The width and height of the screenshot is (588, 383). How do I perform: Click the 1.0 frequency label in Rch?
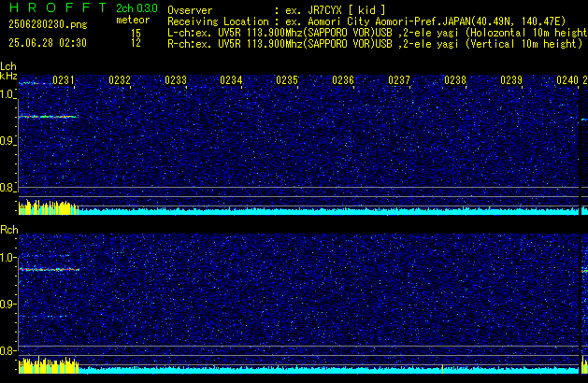click(x=7, y=258)
